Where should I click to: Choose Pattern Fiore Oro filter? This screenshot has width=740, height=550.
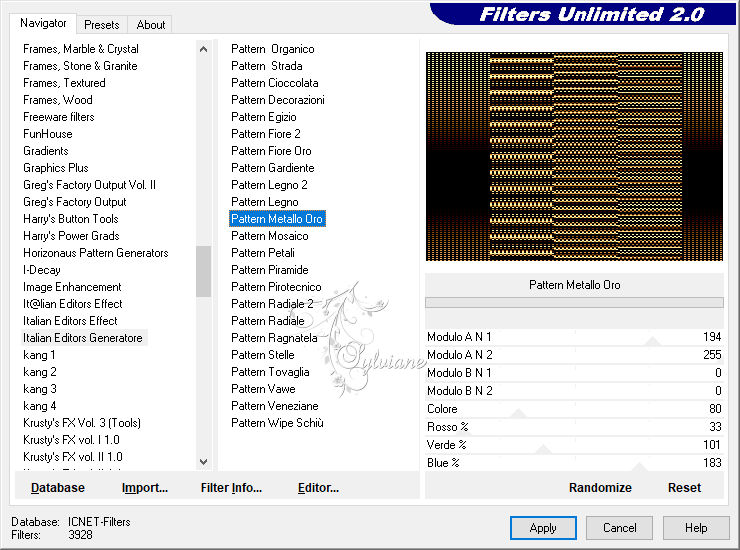tap(271, 151)
